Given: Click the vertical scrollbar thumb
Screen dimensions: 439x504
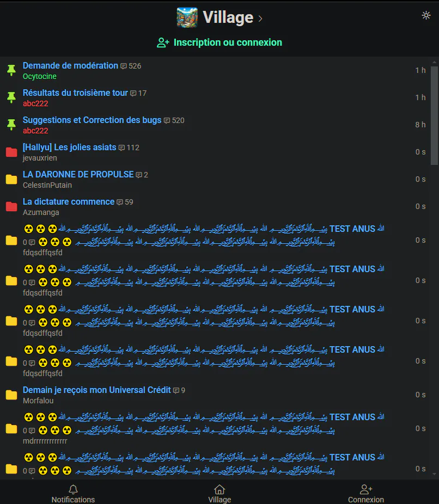Looking at the screenshot, I should [x=434, y=116].
